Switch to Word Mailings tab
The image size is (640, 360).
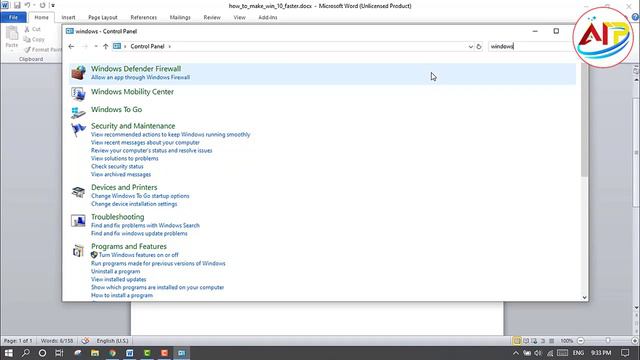tap(180, 18)
